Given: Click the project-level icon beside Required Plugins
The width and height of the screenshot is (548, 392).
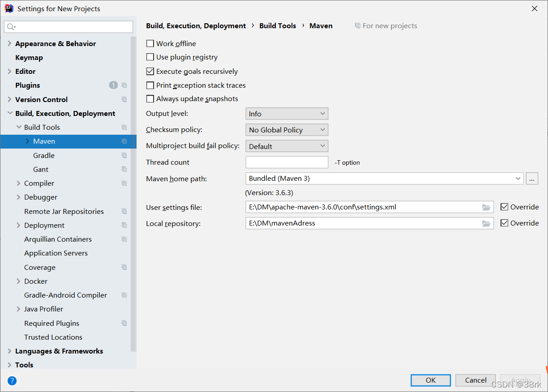Looking at the screenshot, I should 124,323.
